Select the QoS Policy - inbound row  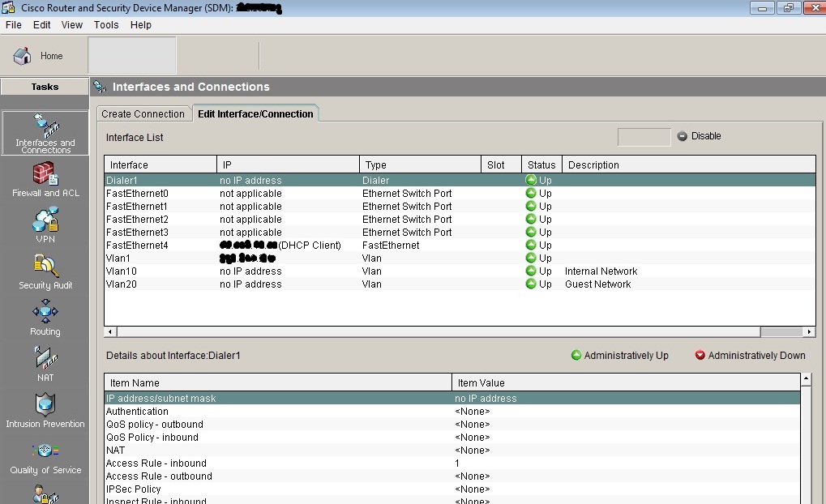(452, 437)
